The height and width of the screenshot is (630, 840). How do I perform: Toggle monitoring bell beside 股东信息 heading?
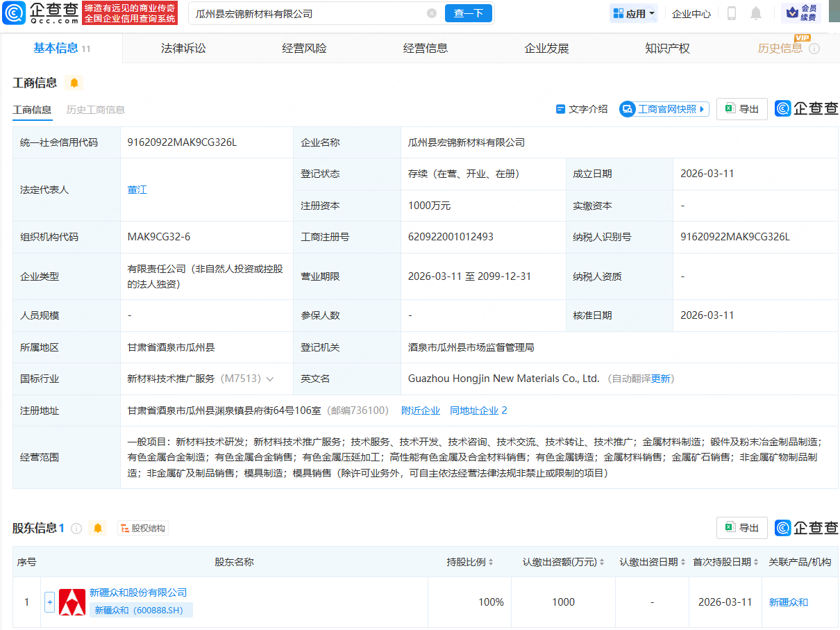pos(98,528)
